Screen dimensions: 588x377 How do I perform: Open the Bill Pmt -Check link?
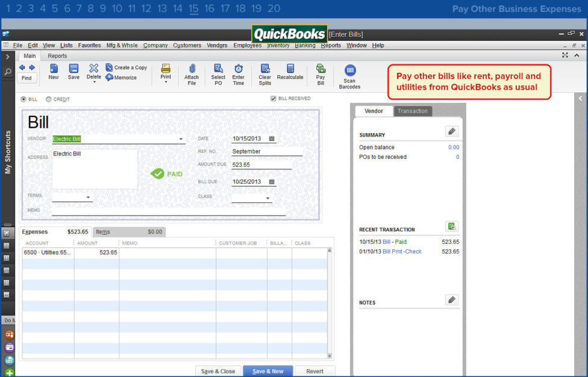click(402, 252)
